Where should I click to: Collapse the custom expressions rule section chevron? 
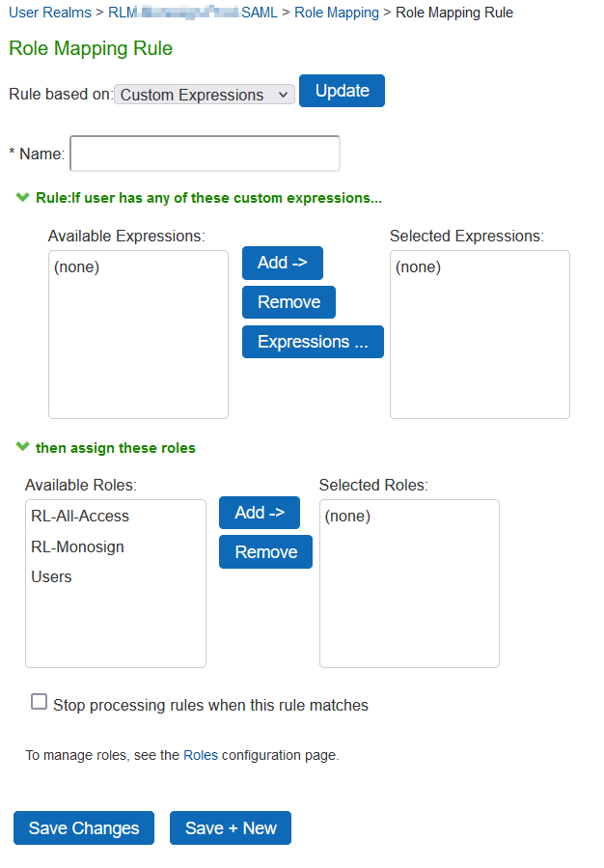[23, 198]
